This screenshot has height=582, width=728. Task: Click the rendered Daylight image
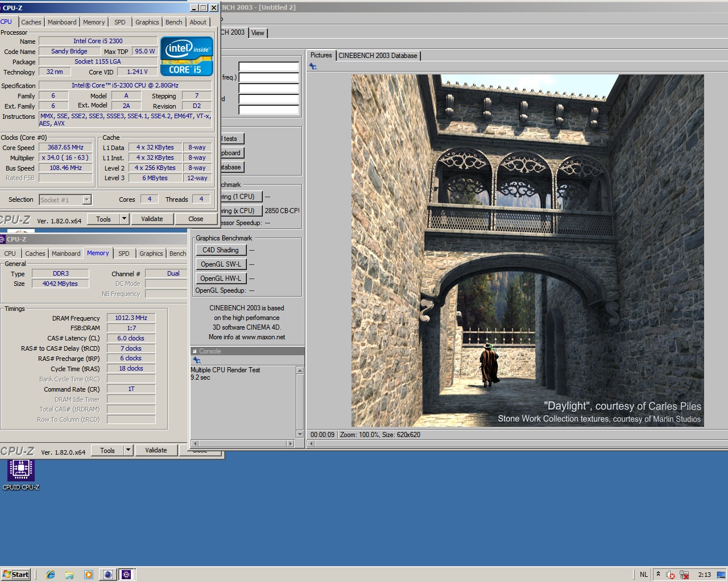527,251
